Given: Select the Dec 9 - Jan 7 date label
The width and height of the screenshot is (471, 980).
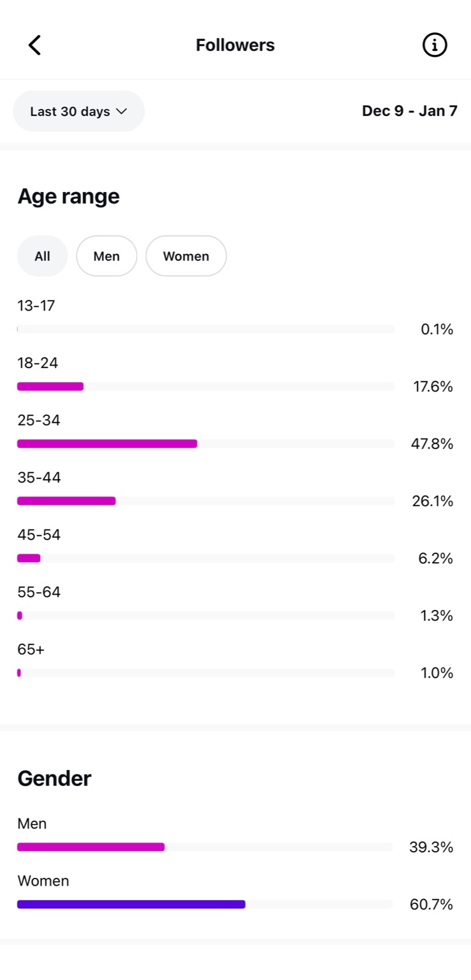Looking at the screenshot, I should point(410,110).
